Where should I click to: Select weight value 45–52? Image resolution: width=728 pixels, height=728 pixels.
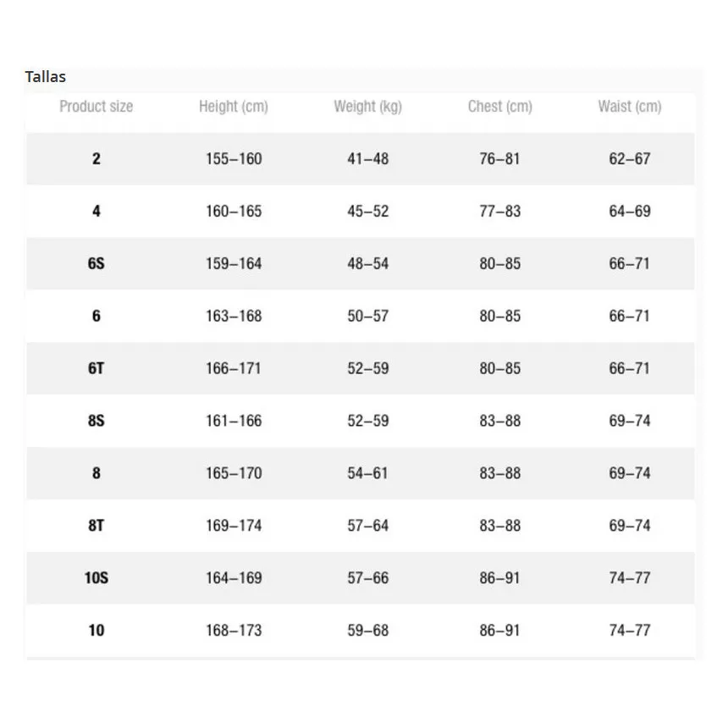coord(367,212)
